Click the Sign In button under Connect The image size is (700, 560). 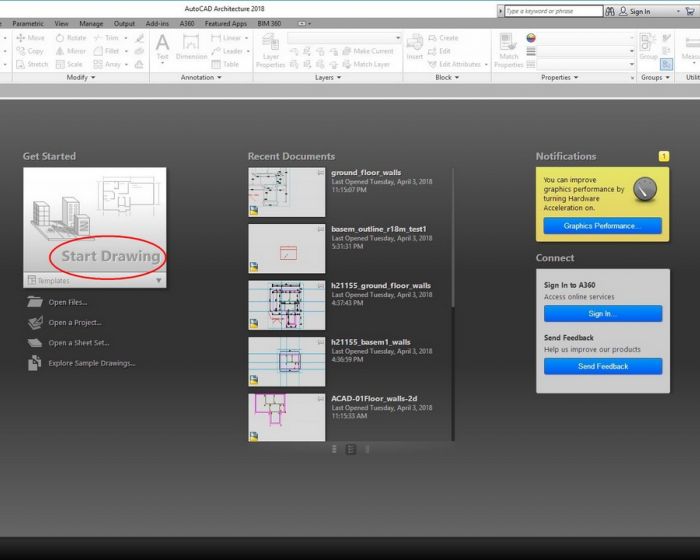coord(603,313)
